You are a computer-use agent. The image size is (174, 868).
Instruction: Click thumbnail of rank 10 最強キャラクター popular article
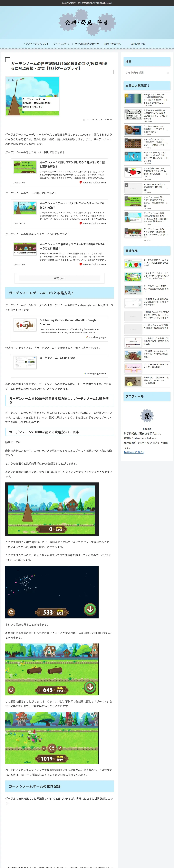coord(133,233)
